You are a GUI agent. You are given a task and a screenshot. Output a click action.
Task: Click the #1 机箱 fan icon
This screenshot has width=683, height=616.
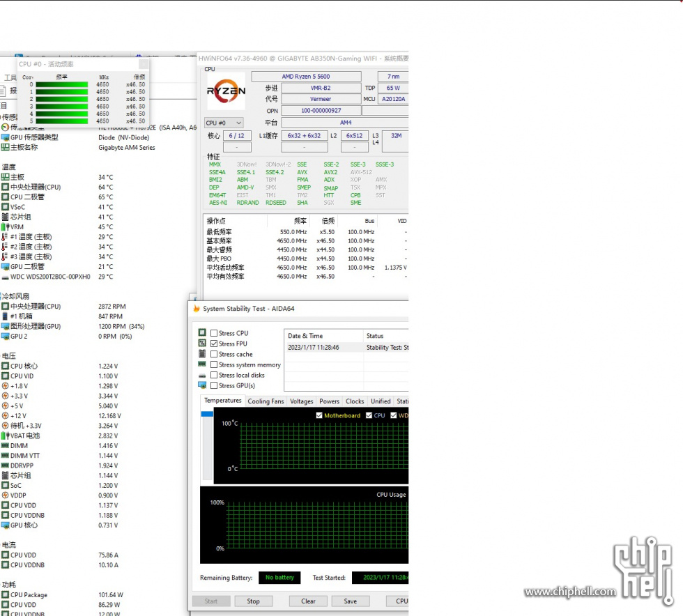click(6, 316)
